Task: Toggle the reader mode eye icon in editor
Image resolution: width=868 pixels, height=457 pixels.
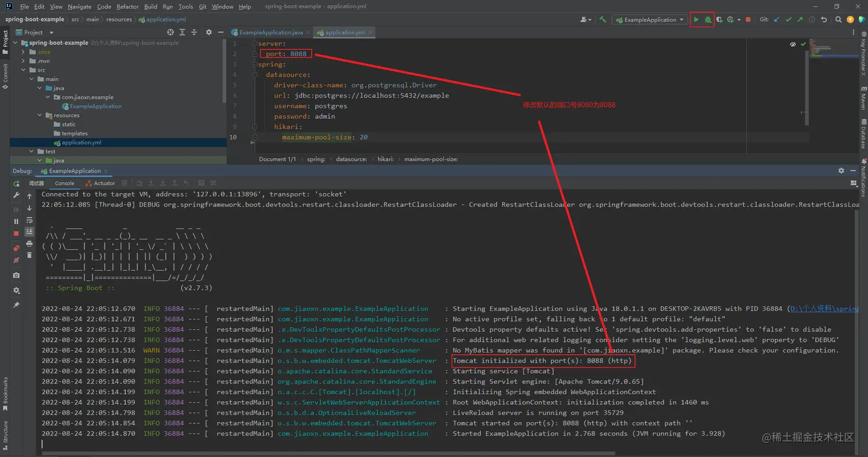Action: pos(793,44)
